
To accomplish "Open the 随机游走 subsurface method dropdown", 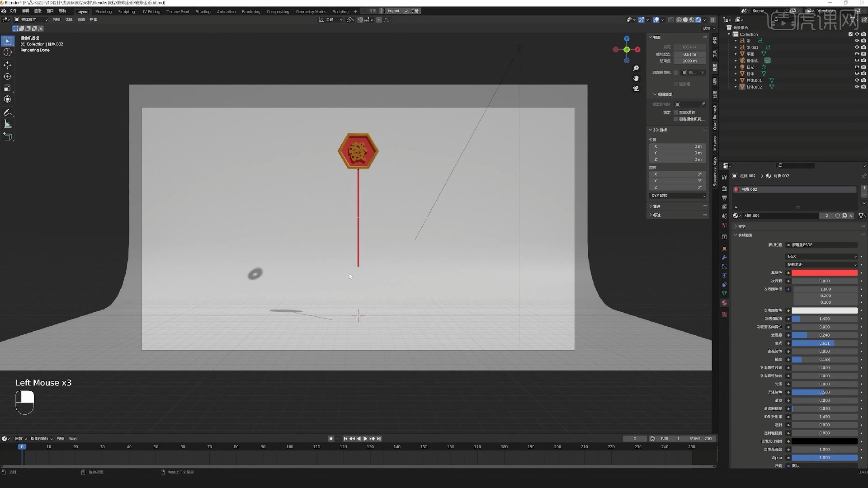I will tap(821, 265).
